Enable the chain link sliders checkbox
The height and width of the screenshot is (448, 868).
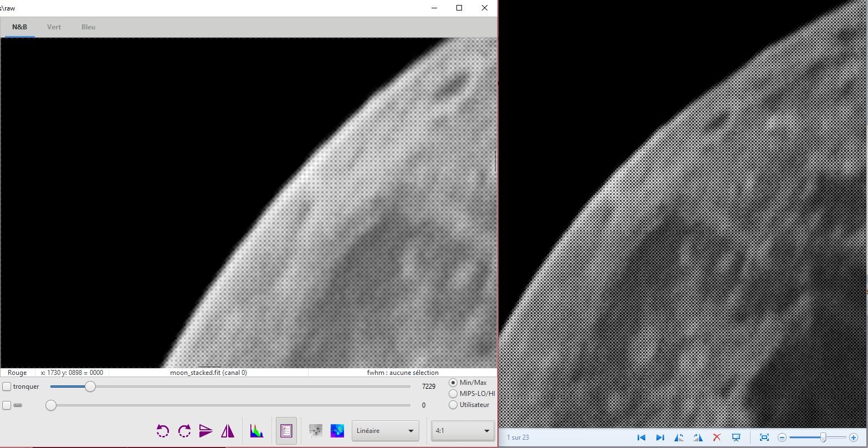[x=7, y=405]
